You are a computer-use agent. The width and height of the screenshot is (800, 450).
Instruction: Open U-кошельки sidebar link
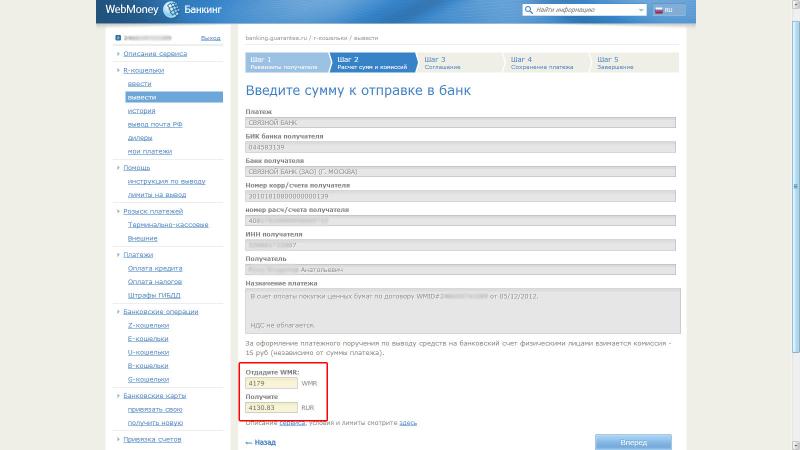(x=148, y=353)
